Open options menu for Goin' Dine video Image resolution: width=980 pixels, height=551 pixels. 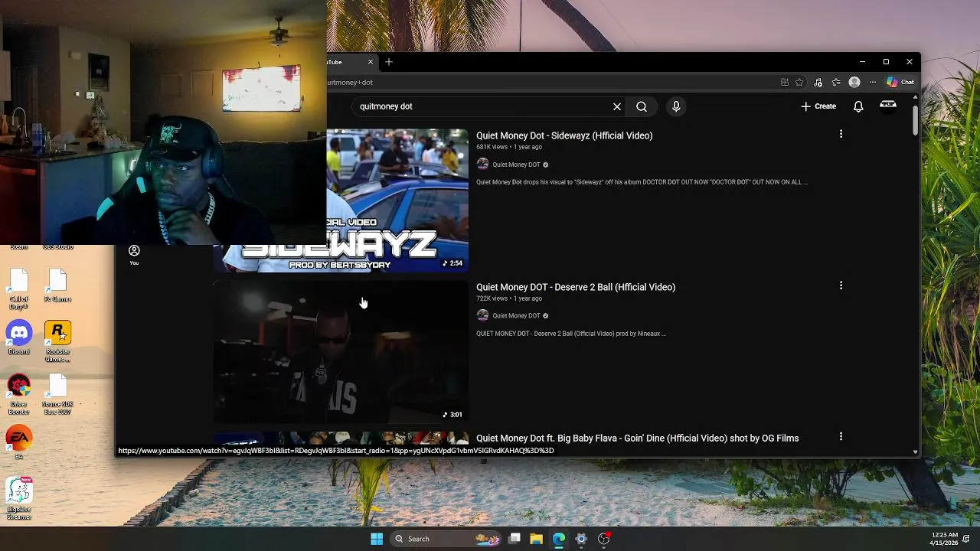(x=841, y=436)
